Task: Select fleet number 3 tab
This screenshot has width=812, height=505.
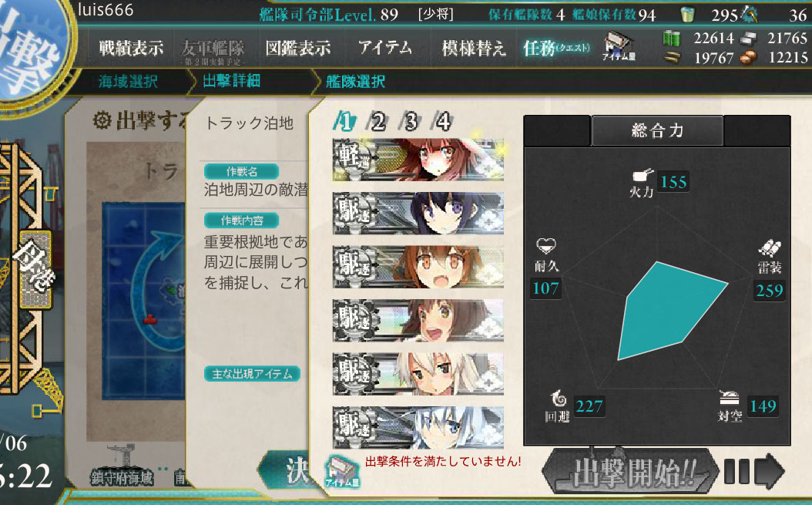Action: pos(411,123)
